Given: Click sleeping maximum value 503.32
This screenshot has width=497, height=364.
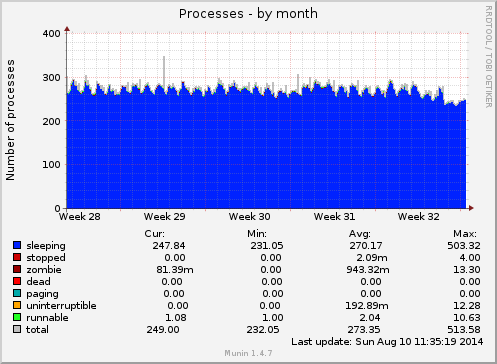Looking at the screenshot, I should point(464,246).
